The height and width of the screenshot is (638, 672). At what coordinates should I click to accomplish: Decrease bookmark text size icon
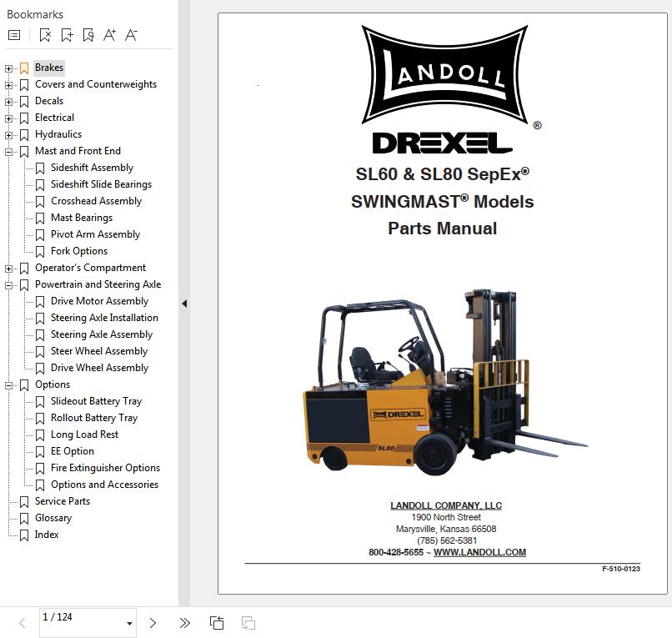pyautogui.click(x=131, y=35)
